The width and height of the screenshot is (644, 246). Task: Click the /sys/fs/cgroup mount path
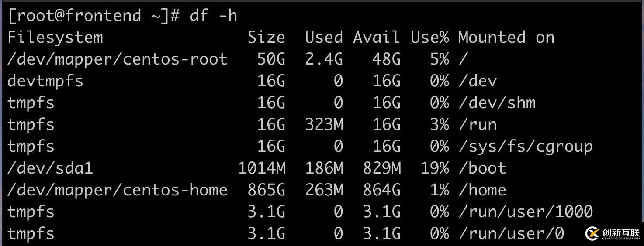[526, 147]
